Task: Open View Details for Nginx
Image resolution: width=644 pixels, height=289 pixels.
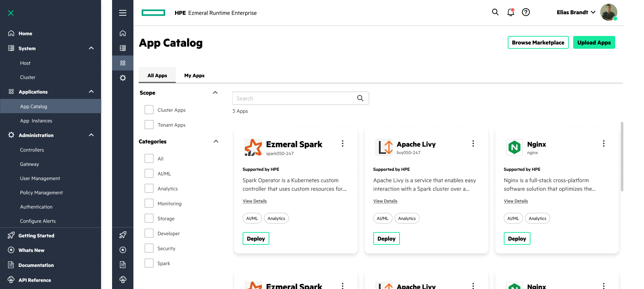Action: coord(516,201)
